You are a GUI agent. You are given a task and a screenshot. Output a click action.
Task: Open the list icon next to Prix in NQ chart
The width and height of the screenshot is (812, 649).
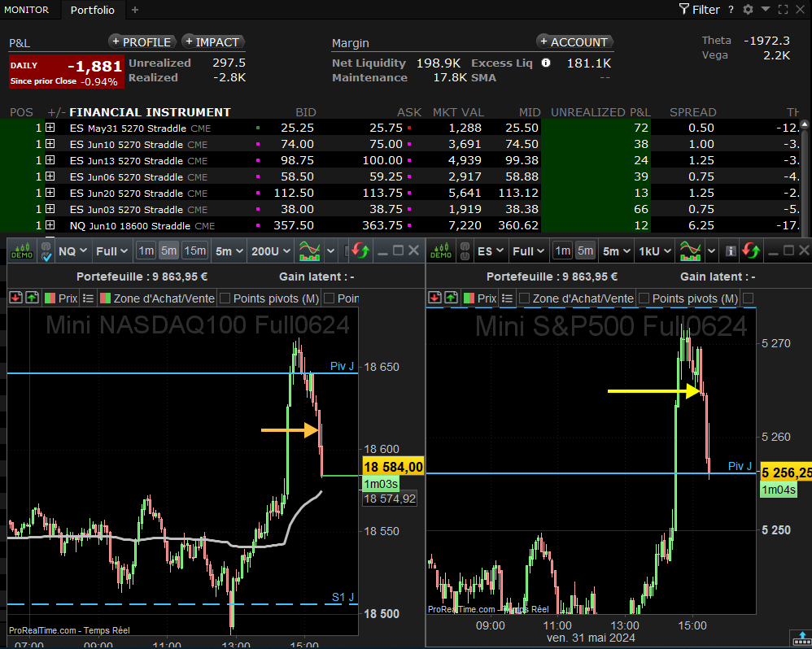(88, 298)
